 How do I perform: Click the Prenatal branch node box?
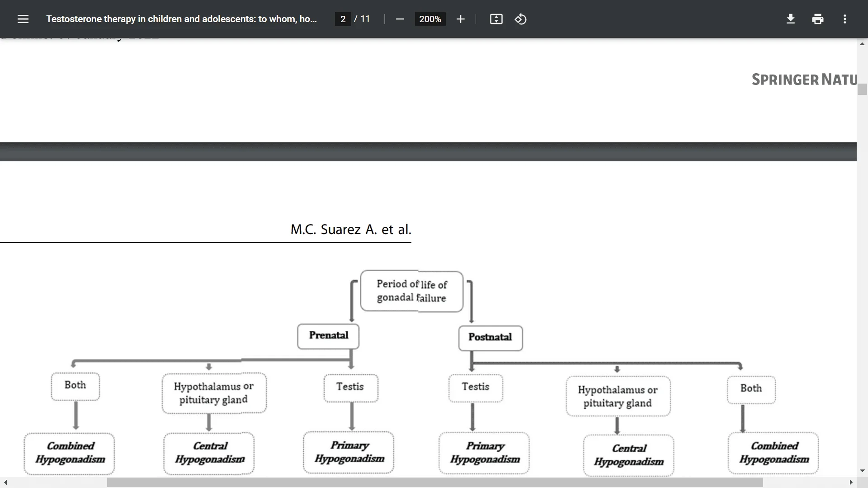tap(329, 335)
